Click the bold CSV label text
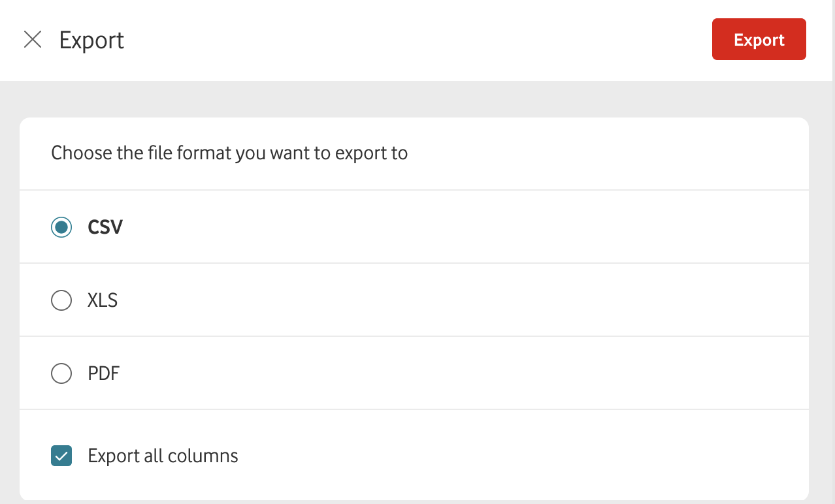Image resolution: width=835 pixels, height=504 pixels. (x=105, y=227)
